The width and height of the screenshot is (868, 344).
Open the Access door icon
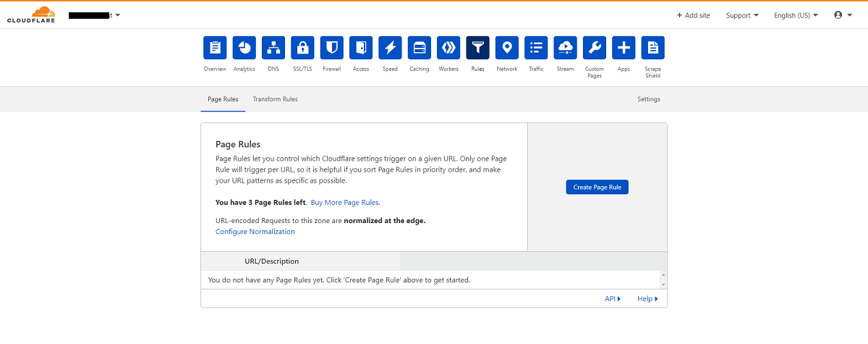361,48
